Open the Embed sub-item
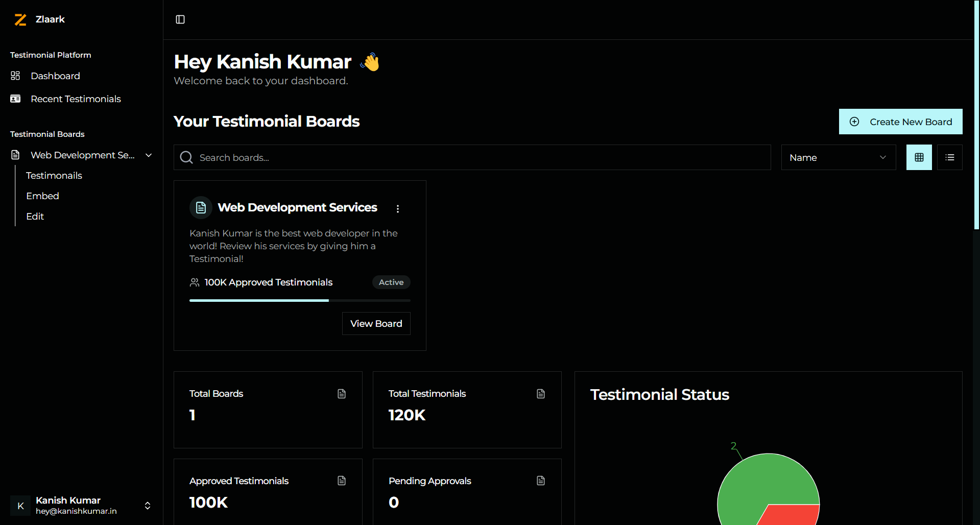The image size is (980, 525). (42, 196)
